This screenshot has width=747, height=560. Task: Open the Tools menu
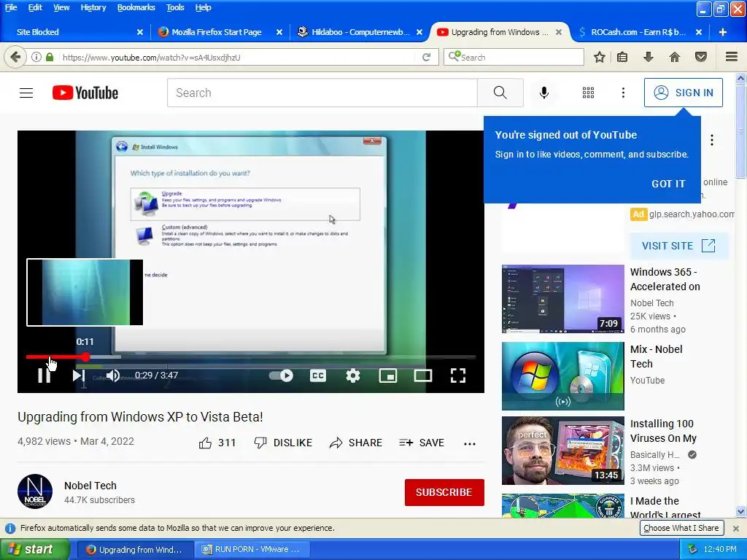[x=175, y=7]
